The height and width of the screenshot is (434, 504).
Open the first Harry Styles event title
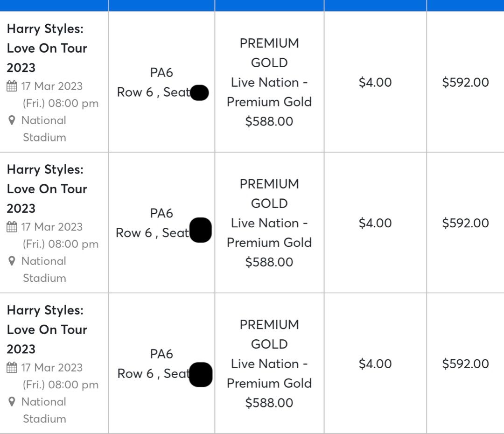47,48
